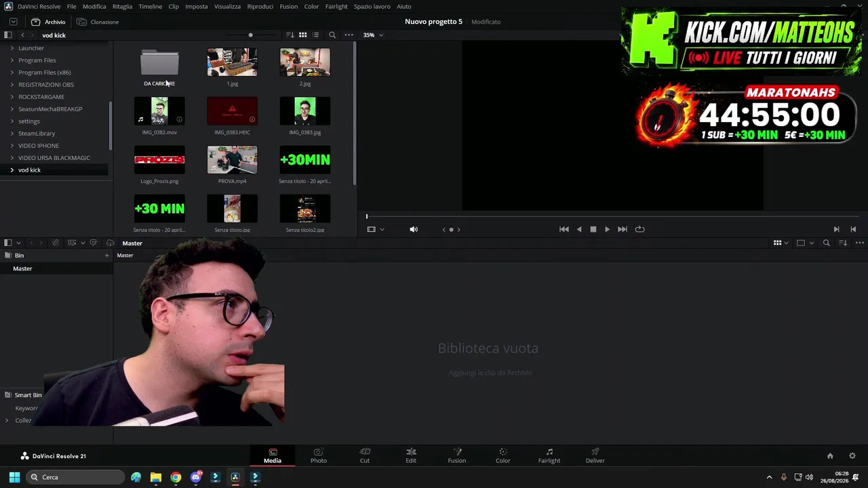Open the DA CARICARE folder
The width and height of the screenshot is (868, 488).
[159, 64]
